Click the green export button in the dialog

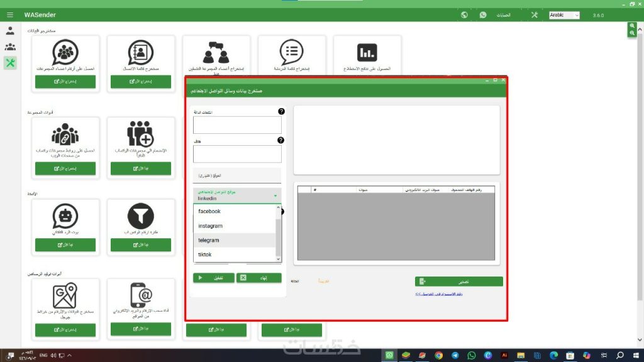(458, 282)
